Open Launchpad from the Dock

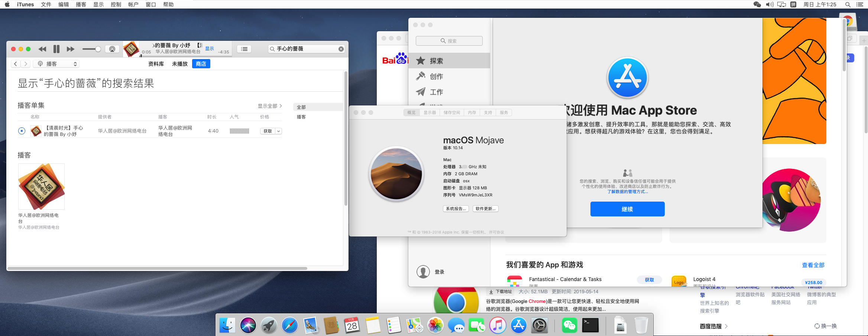269,326
